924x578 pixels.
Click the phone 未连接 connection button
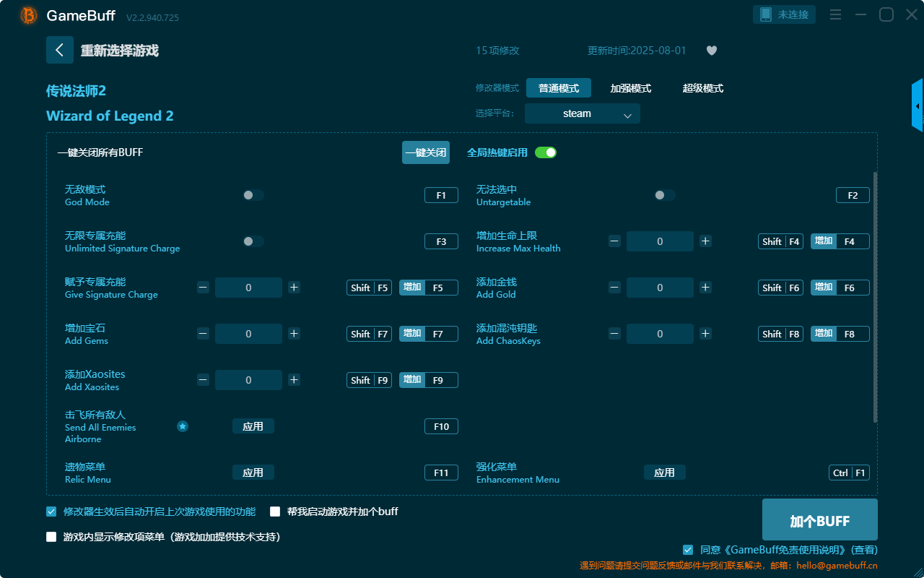[785, 14]
